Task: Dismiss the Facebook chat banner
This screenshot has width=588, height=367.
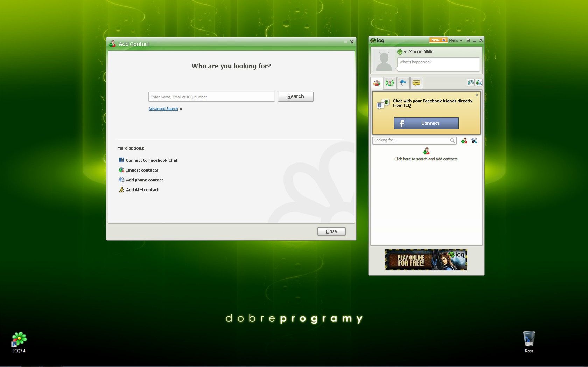Action: [x=477, y=95]
